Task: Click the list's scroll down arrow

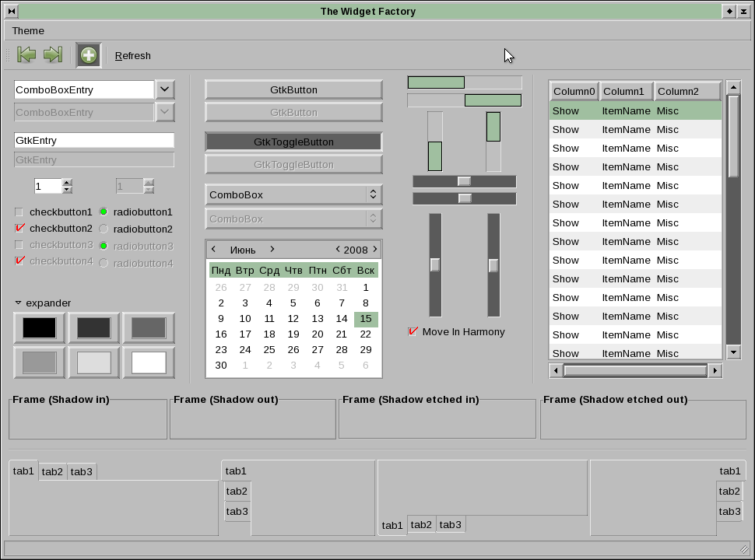Action: [733, 352]
